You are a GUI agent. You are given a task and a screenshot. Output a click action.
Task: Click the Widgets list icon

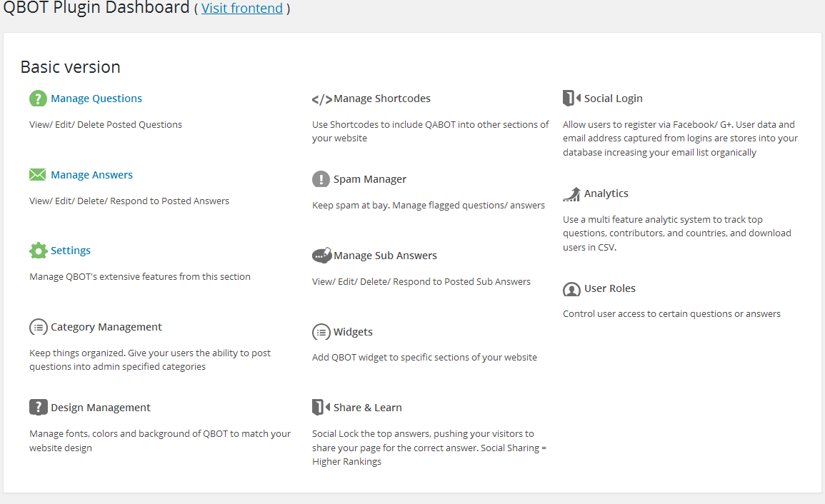point(321,332)
